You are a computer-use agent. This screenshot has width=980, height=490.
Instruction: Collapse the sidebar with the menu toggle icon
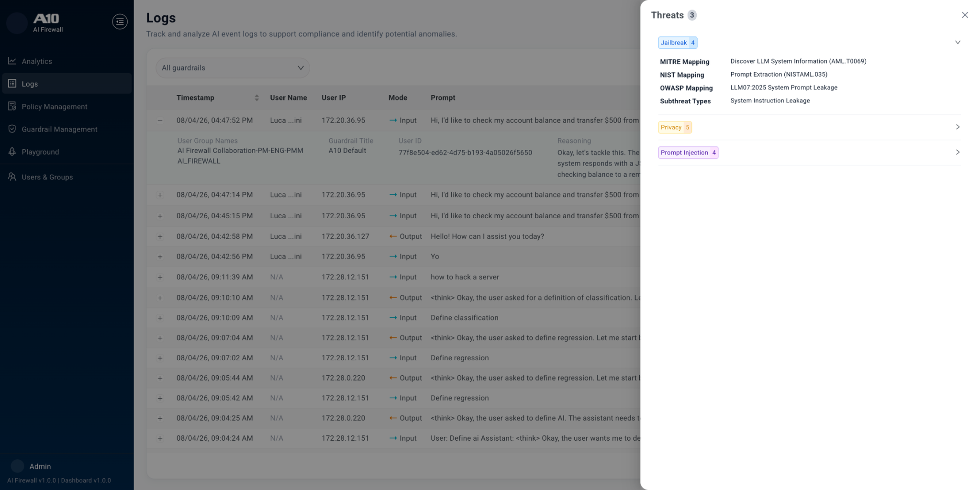120,22
